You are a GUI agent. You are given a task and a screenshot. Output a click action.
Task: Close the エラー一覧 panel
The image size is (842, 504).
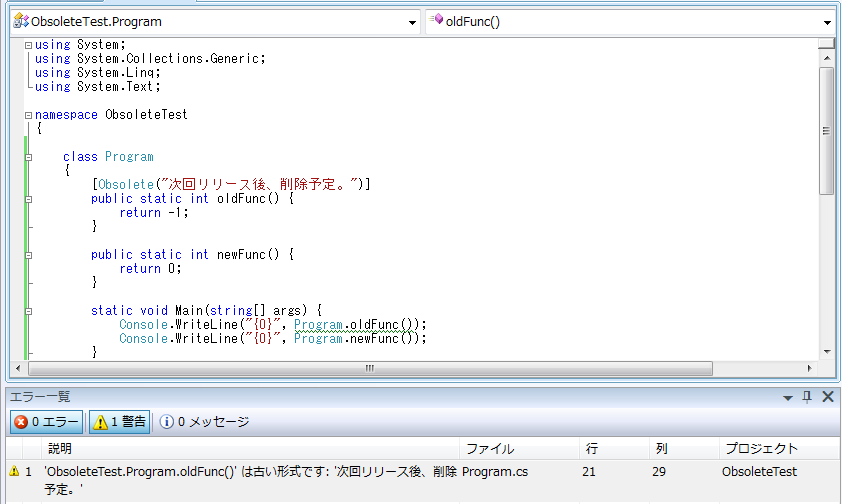tap(828, 397)
